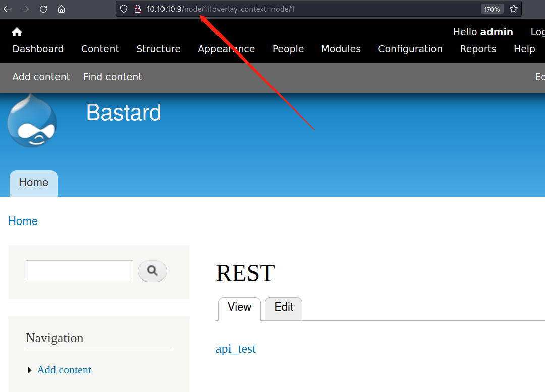
Task: Click the Drupal admin home icon
Action: [17, 32]
